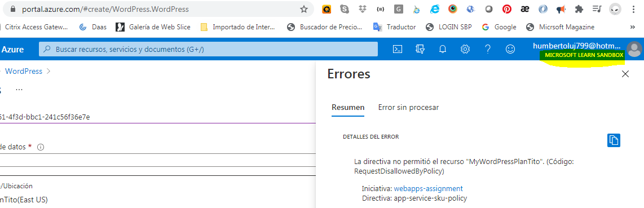Select 'Directiva: app-service-sku-policy' text
The image size is (644, 208).
pyautogui.click(x=414, y=198)
